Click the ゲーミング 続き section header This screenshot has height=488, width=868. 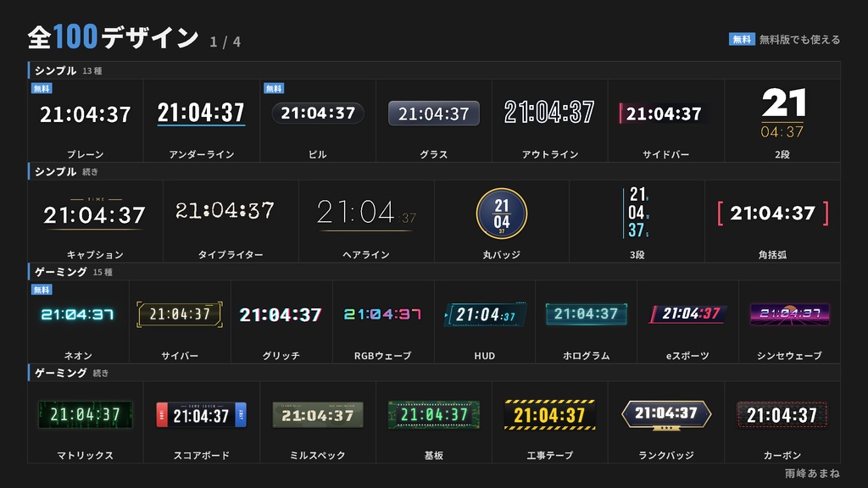pos(434,373)
